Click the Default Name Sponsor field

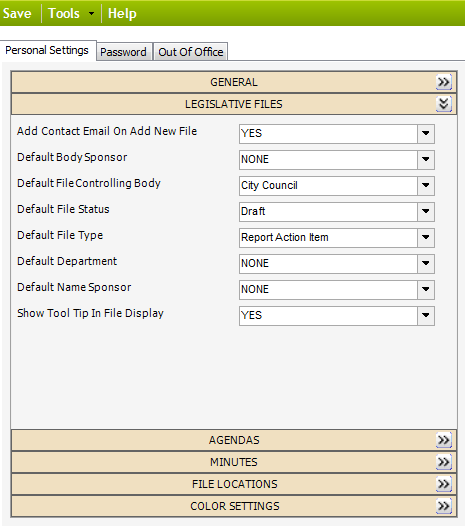click(337, 290)
